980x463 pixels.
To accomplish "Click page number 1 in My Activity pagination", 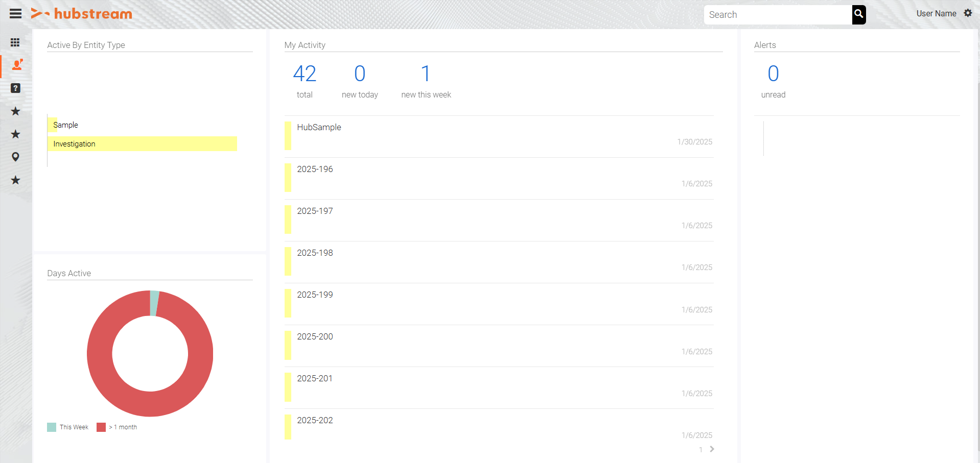I will (x=700, y=450).
